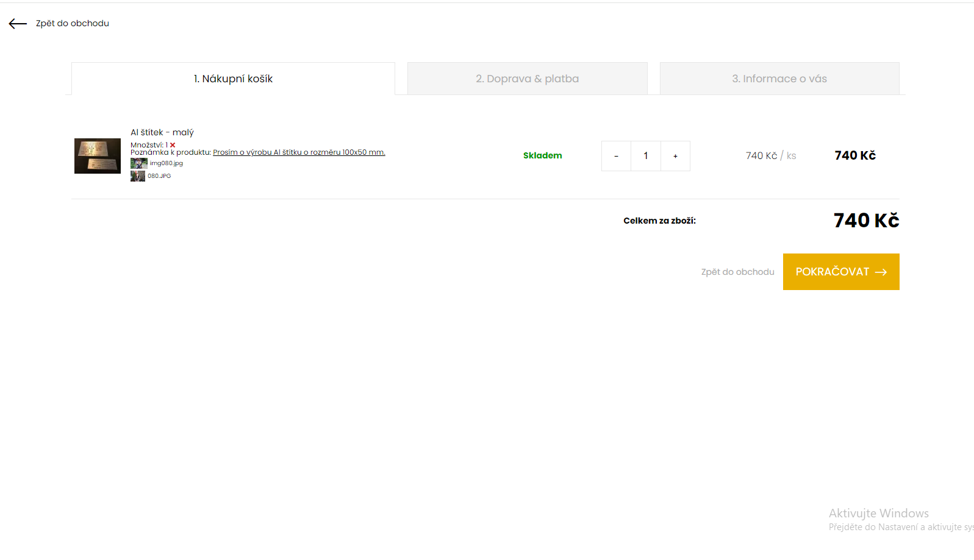Open the Al štítek product thumbnail
Screen dimensions: 974x560
98,156
